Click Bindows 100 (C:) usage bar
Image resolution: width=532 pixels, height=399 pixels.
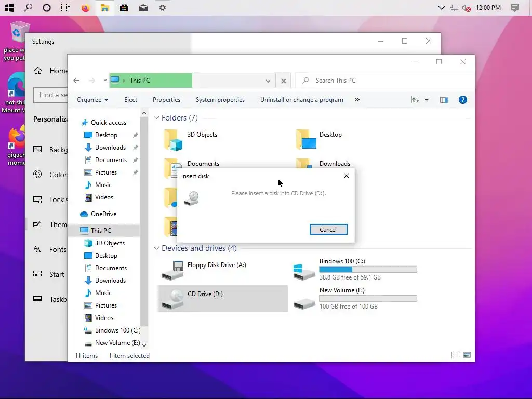click(368, 270)
